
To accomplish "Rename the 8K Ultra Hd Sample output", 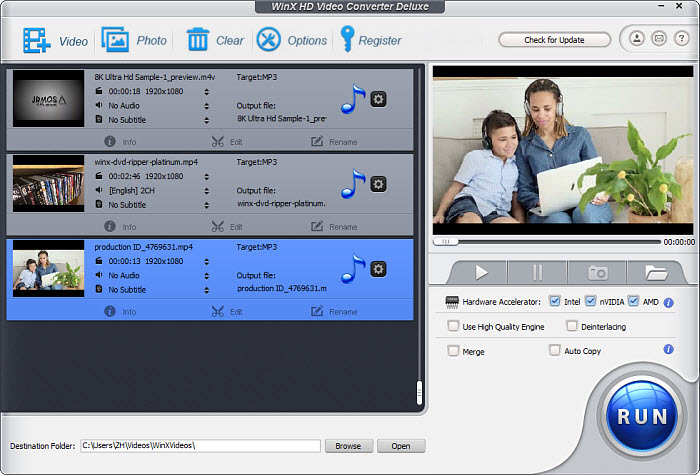I will (334, 142).
